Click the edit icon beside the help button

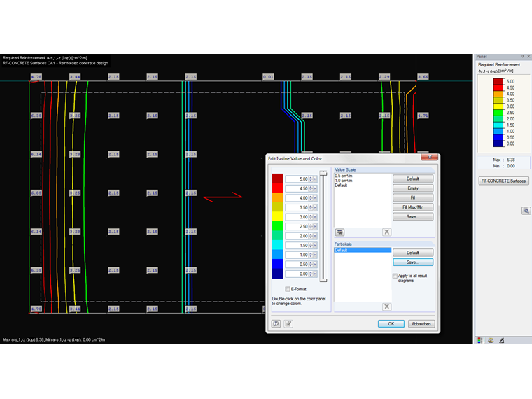tap(288, 323)
